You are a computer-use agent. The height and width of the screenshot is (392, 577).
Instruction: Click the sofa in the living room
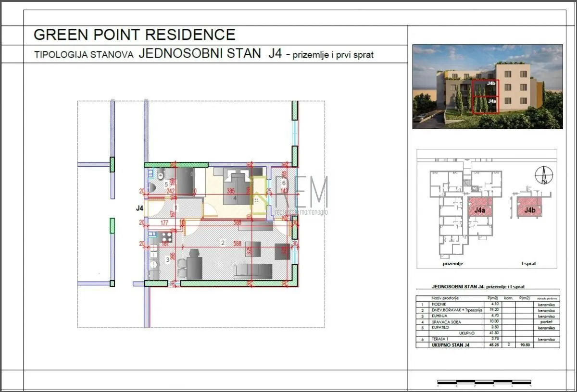tap(252, 271)
